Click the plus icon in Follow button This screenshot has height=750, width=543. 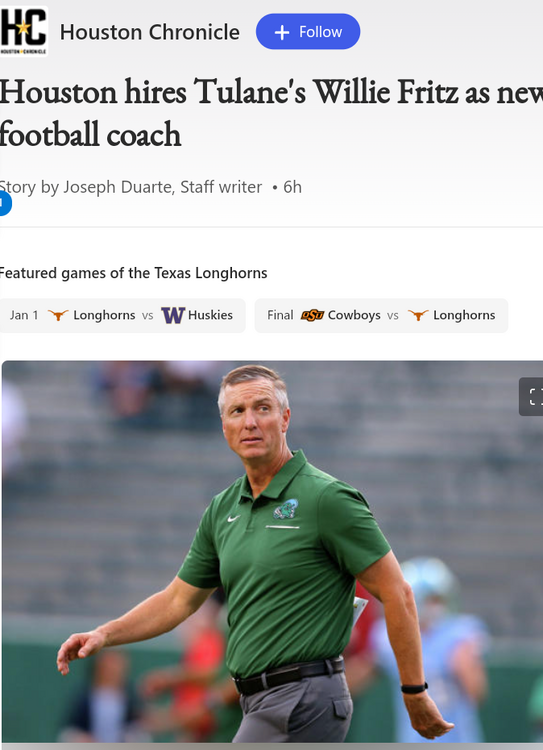click(x=282, y=32)
